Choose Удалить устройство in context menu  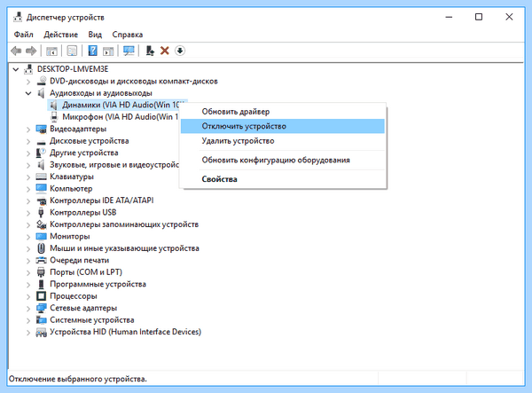click(283, 141)
